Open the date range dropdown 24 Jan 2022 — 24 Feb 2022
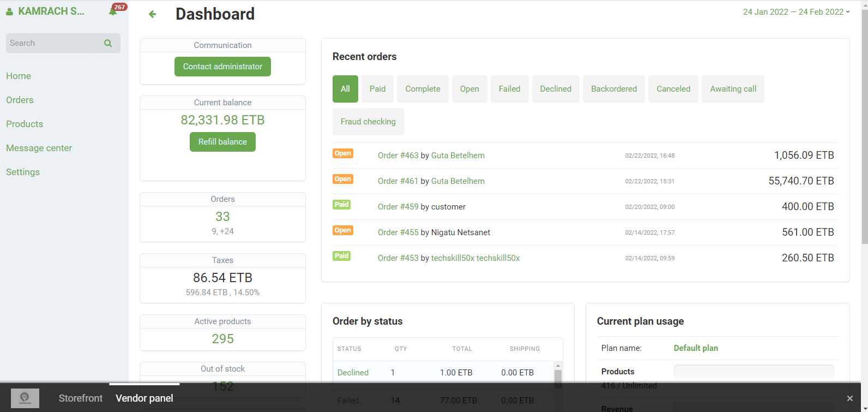This screenshot has height=412, width=868. (x=796, y=12)
